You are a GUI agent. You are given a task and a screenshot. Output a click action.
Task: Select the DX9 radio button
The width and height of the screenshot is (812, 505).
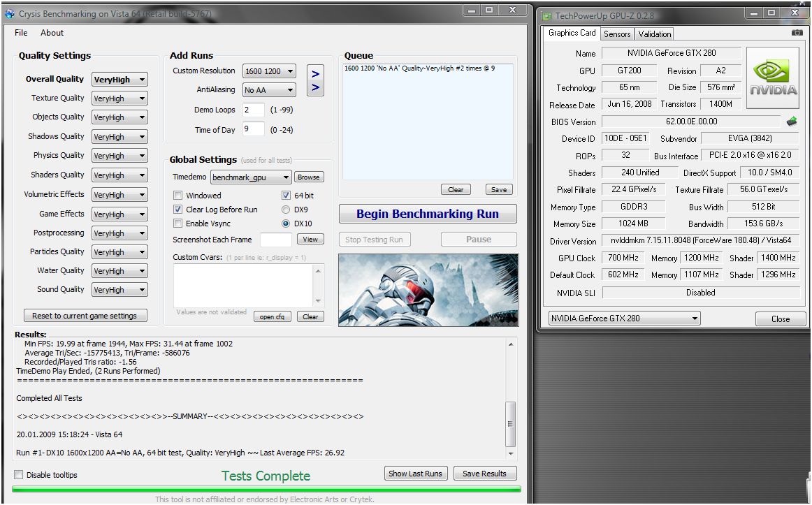[x=285, y=210]
